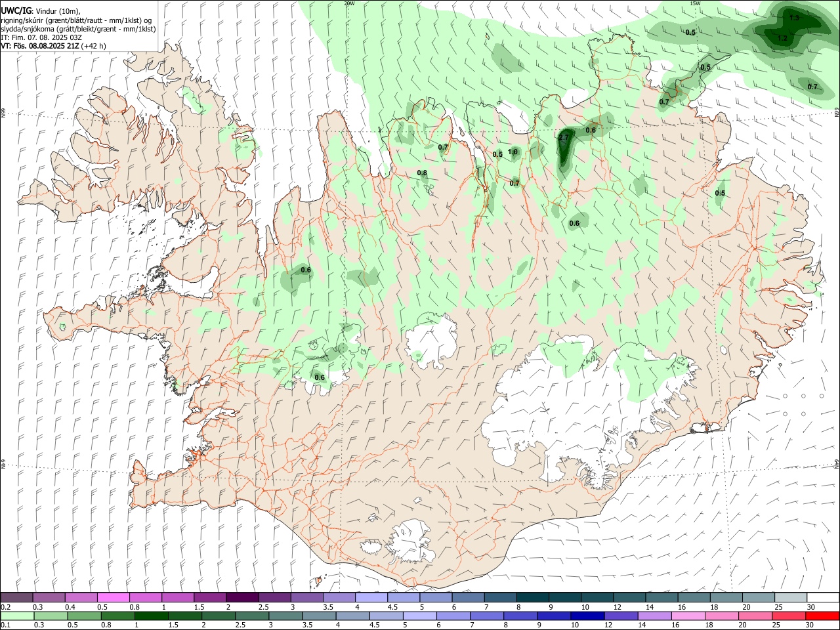Image resolution: width=840 pixels, height=630 pixels.
Task: Click the white 30 mm snow legend swatch
Action: pyautogui.click(x=822, y=597)
